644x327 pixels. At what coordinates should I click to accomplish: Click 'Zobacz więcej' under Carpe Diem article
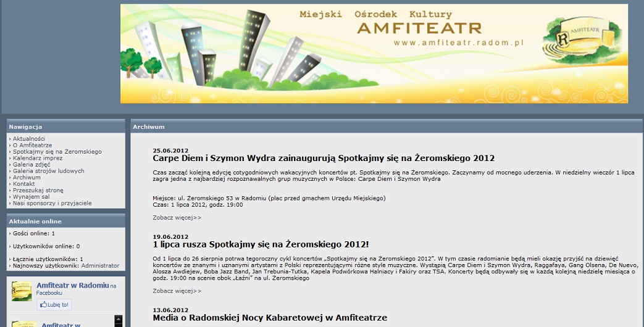tap(177, 217)
